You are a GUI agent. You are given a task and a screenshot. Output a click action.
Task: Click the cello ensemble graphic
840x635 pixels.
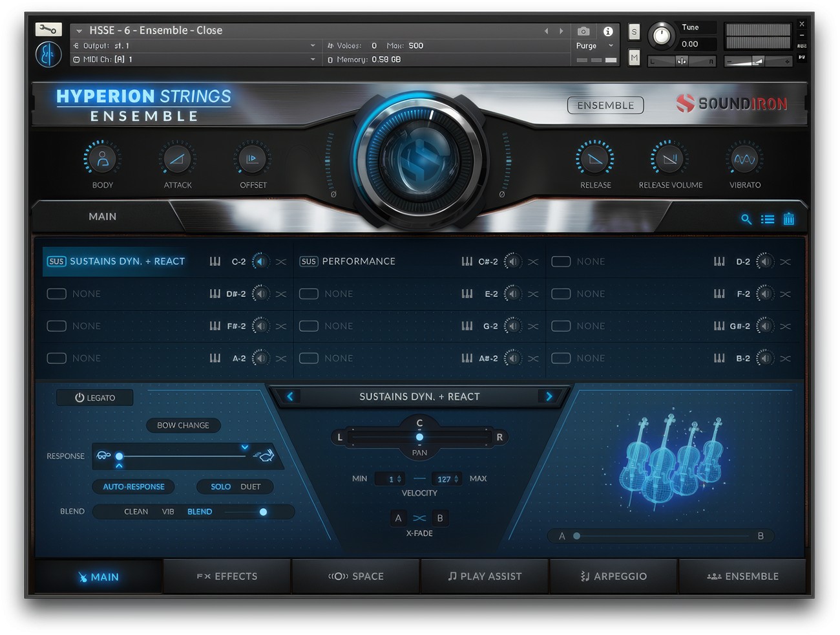[x=672, y=462]
